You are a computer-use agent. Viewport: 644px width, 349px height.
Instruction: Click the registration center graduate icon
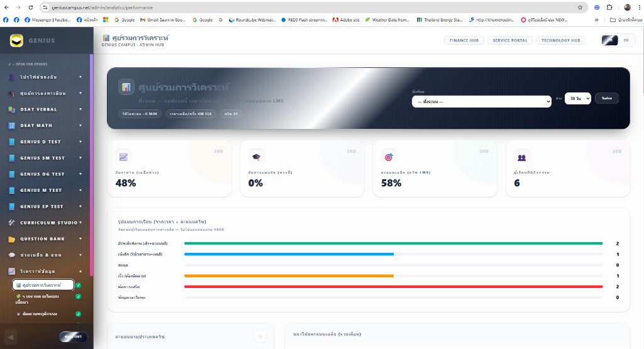[11, 93]
